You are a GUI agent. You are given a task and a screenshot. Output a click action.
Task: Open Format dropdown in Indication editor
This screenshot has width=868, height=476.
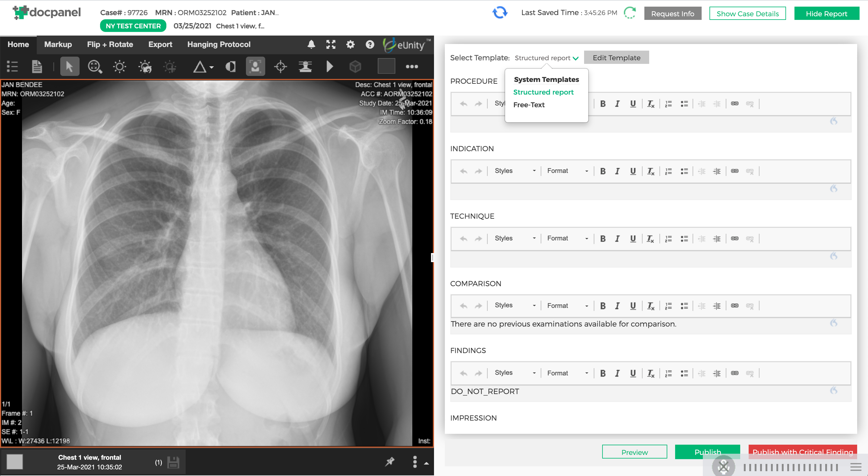[568, 171]
